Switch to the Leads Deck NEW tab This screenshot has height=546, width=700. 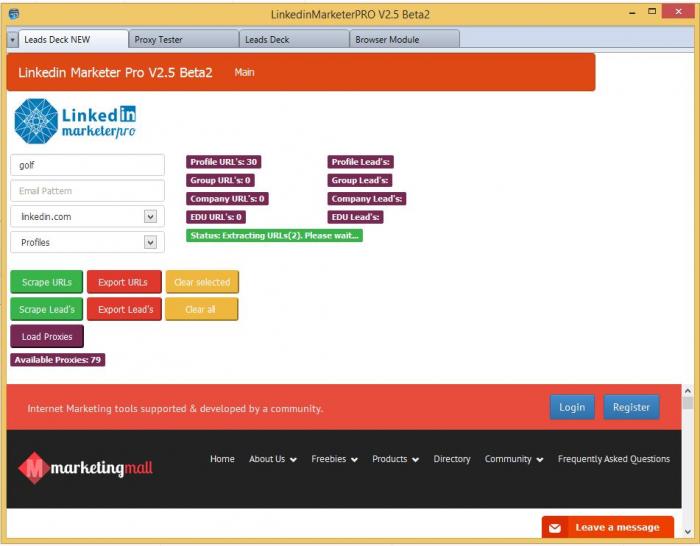(x=73, y=39)
